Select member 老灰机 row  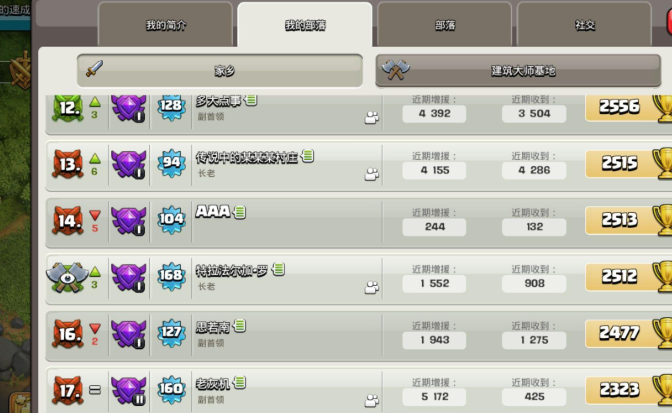point(359,390)
